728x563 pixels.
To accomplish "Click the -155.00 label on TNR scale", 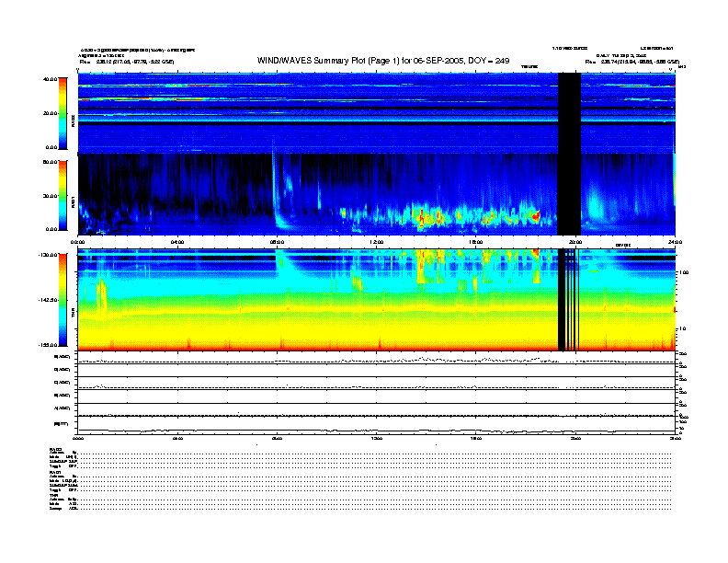I will pyautogui.click(x=48, y=345).
